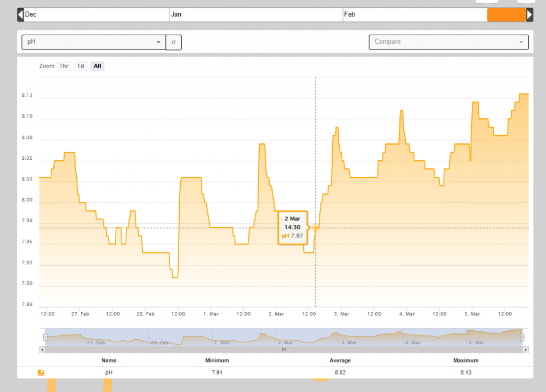The width and height of the screenshot is (546, 392).
Task: Select the Dec segment in the timeline
Action: click(x=97, y=15)
